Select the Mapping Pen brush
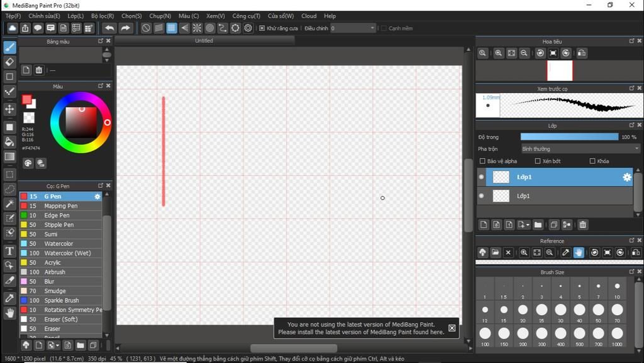The width and height of the screenshot is (644, 363). click(x=61, y=206)
